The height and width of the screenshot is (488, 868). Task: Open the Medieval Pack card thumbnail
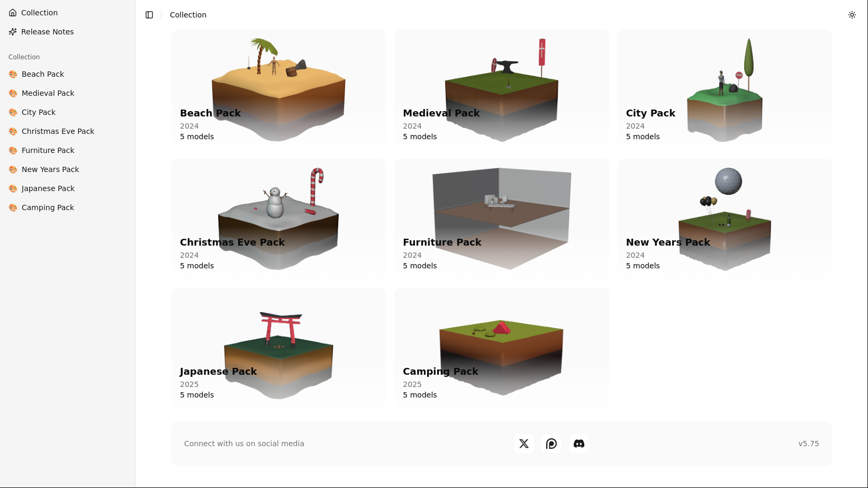click(502, 89)
